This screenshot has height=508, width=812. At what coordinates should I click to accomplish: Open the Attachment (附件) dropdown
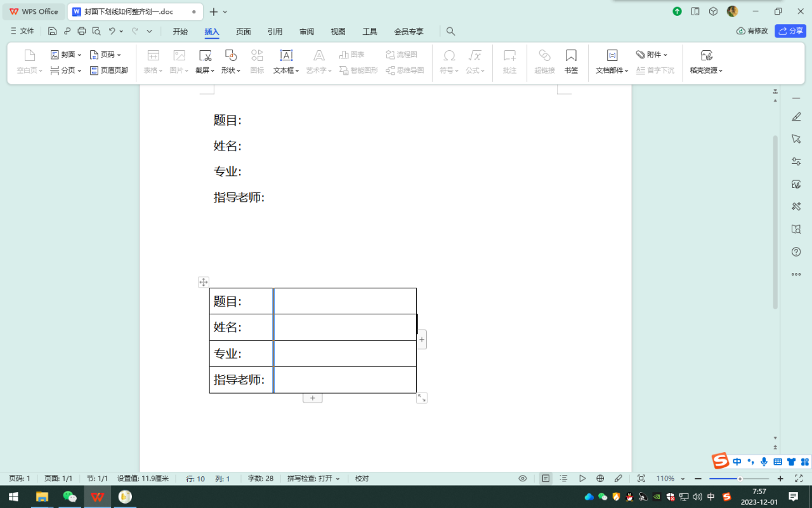pos(652,55)
